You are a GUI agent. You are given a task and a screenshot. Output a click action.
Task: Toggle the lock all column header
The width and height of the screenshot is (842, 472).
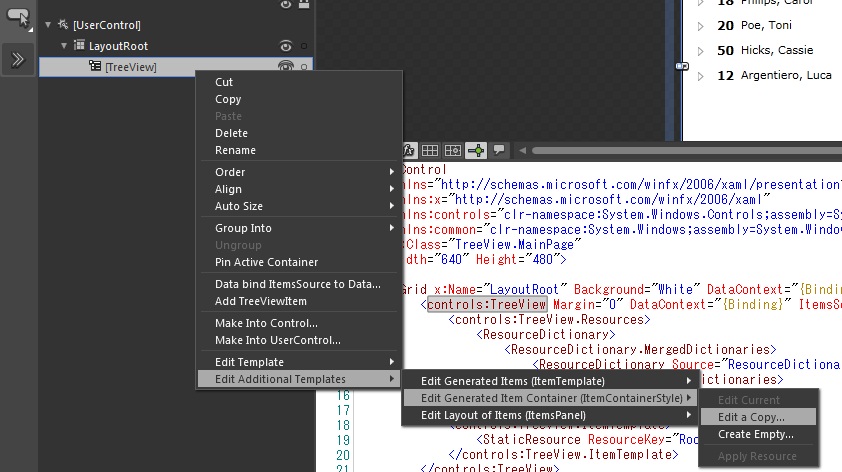304,4
